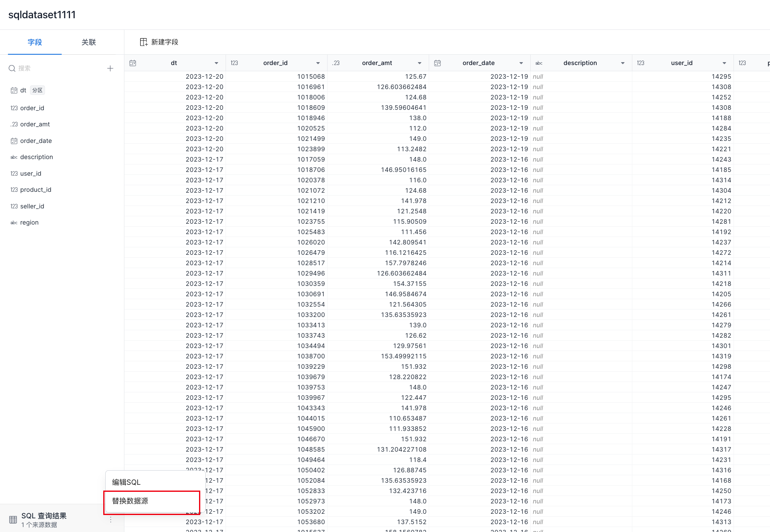
Task: Click the calendar icon in order_date column header
Action: pos(437,63)
